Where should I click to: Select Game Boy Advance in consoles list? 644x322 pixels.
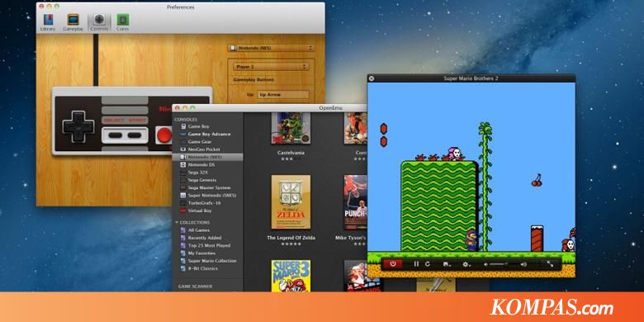tap(207, 135)
